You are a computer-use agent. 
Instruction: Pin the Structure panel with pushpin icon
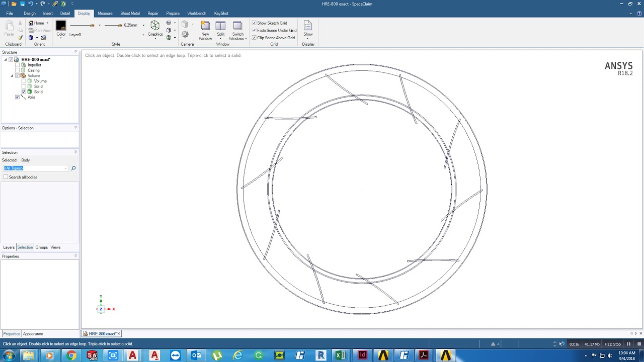75,52
